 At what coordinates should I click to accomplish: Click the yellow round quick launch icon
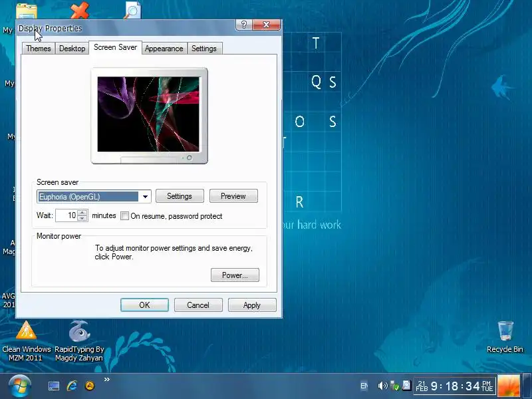click(x=90, y=386)
